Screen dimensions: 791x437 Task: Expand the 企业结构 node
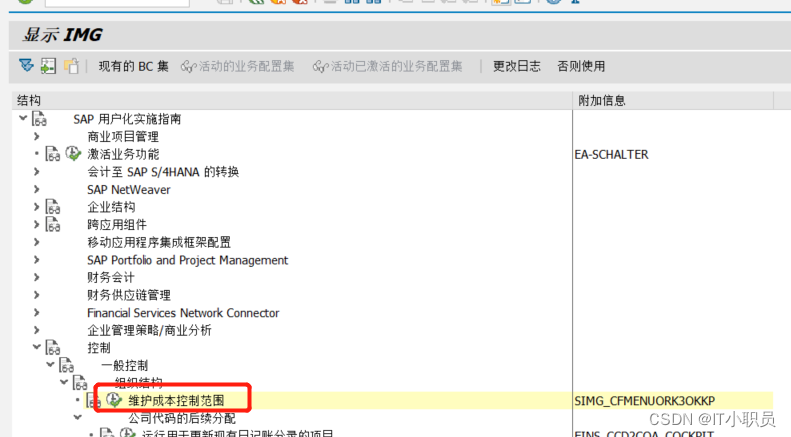coord(36,207)
